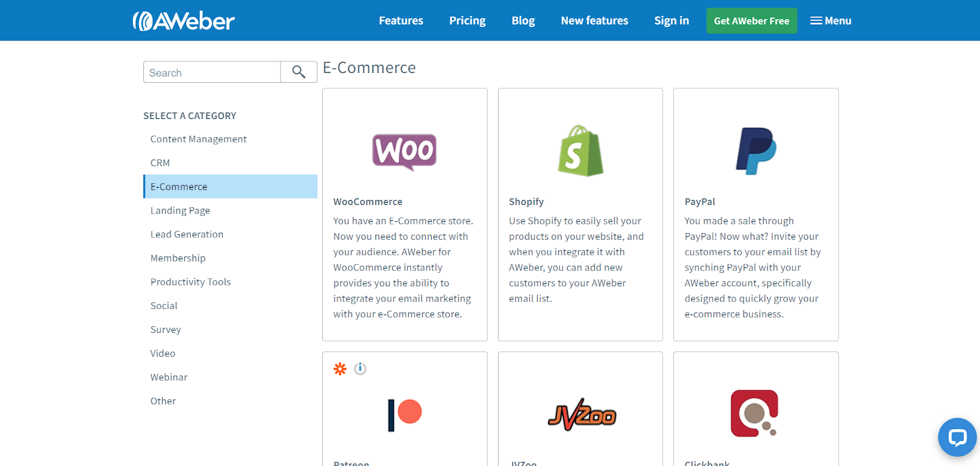Click the PayPal logo
Screen dimensions: 980x466
[x=756, y=151]
